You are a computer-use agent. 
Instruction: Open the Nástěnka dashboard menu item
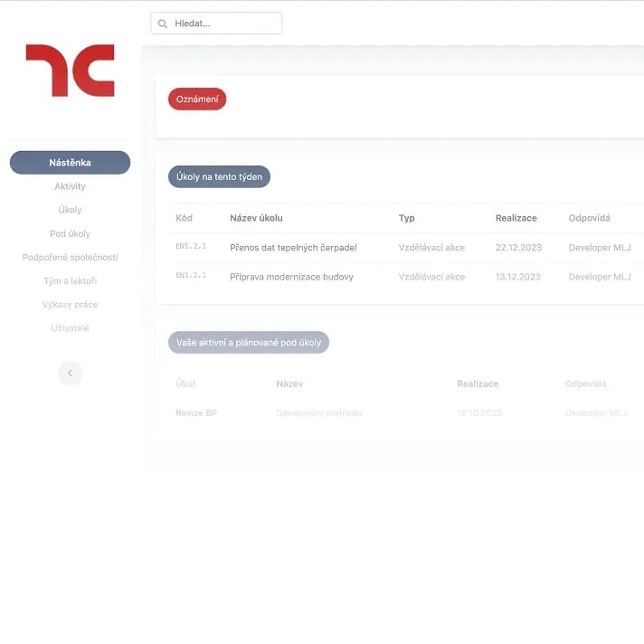71,163
